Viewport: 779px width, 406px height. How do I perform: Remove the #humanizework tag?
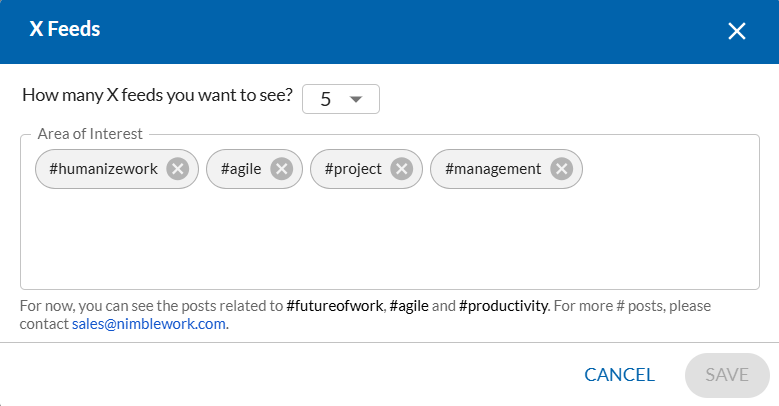177,169
